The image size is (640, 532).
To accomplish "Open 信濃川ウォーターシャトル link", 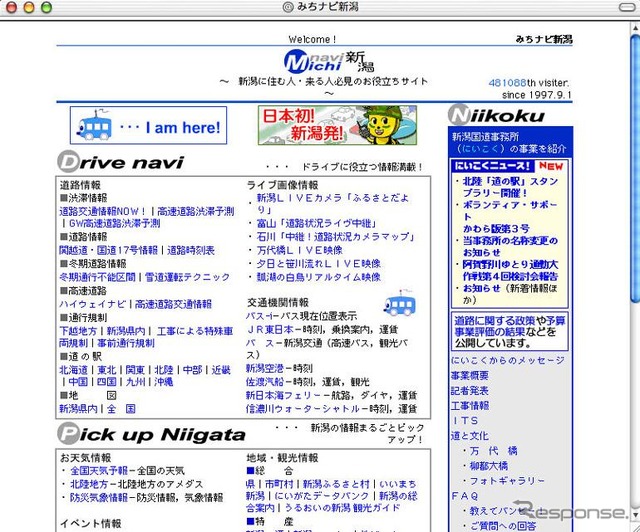I will (x=302, y=409).
